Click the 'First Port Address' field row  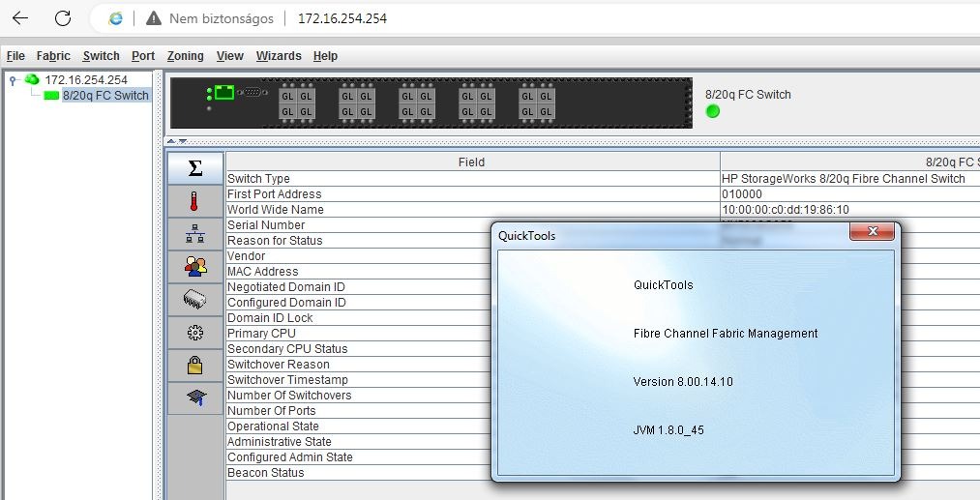(473, 194)
